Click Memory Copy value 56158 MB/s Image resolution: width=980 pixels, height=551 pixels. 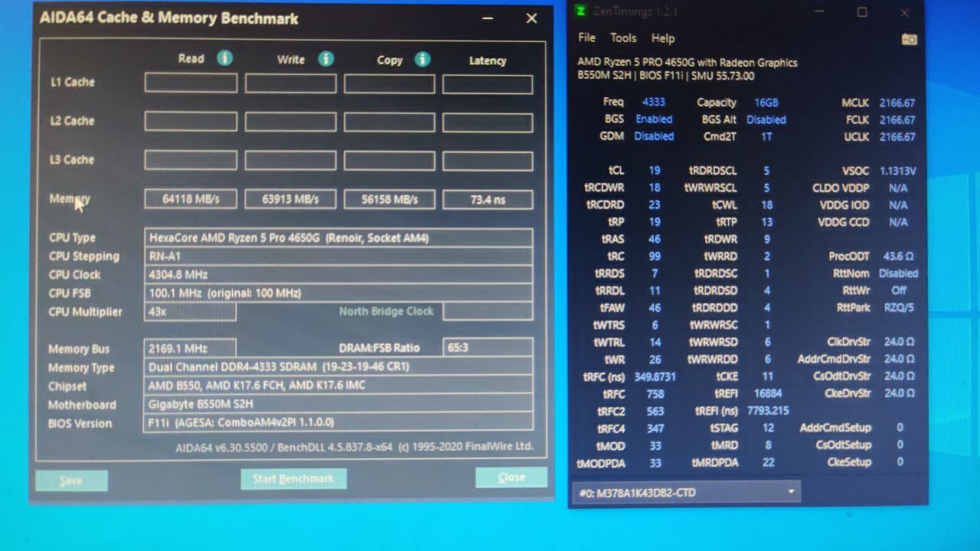[389, 200]
